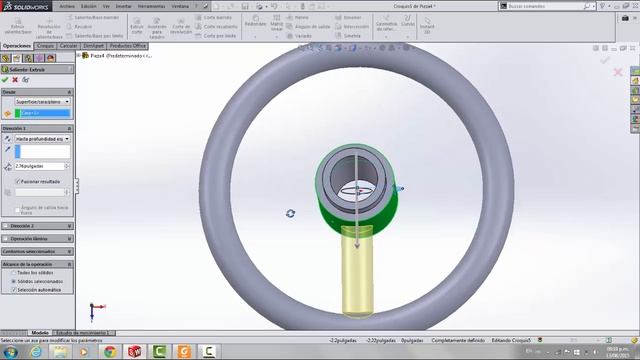Enable the Dirección 2 checkbox
The height and width of the screenshot is (360, 640).
(6, 226)
